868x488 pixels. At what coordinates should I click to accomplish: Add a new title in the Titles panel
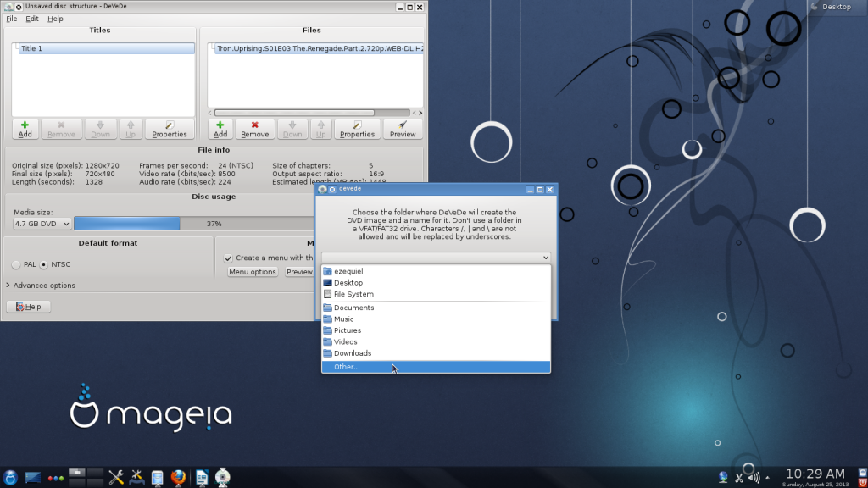click(25, 130)
